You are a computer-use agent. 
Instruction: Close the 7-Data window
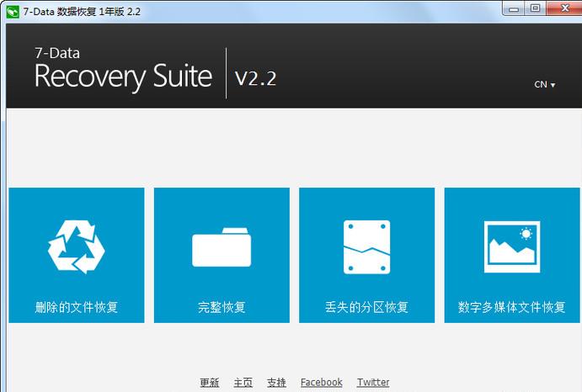point(564,8)
